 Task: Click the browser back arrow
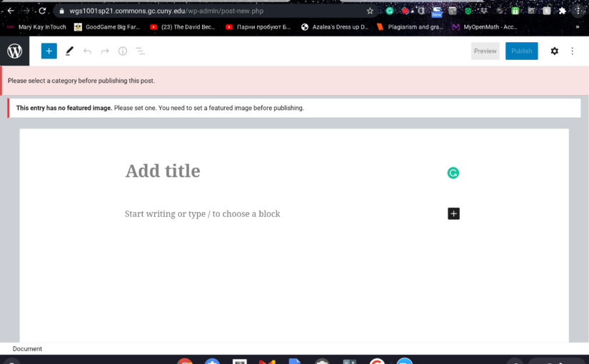(x=11, y=11)
